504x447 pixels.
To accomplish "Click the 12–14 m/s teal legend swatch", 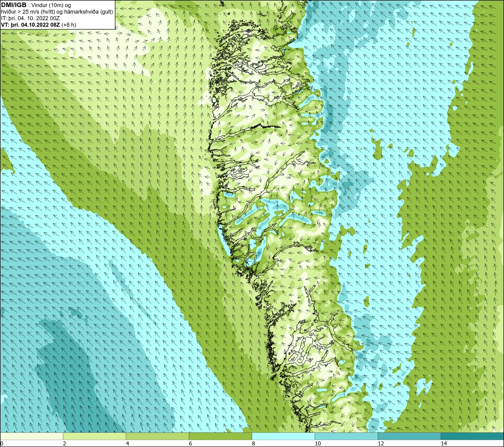I will [409, 436].
